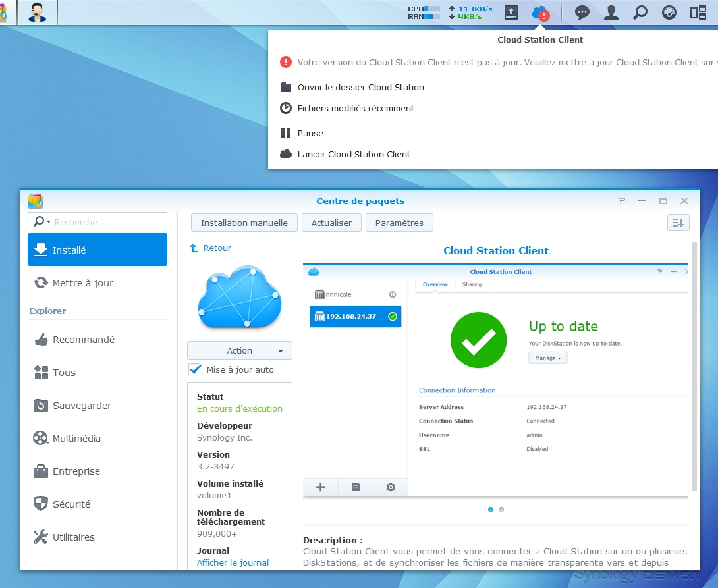718x588 pixels.
Task: Click the "En cours d'exécution" status text
Action: (x=240, y=409)
